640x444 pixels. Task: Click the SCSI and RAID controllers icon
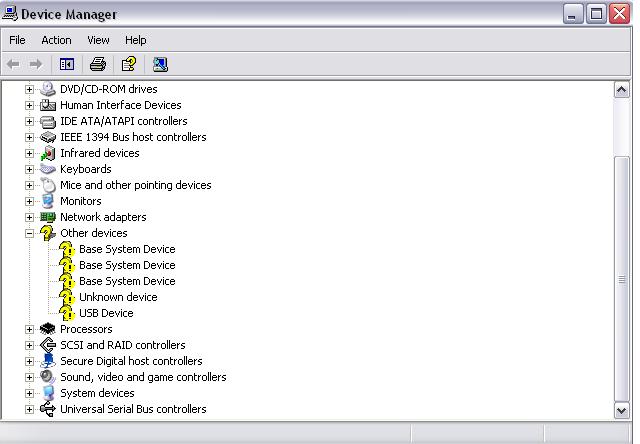click(48, 345)
